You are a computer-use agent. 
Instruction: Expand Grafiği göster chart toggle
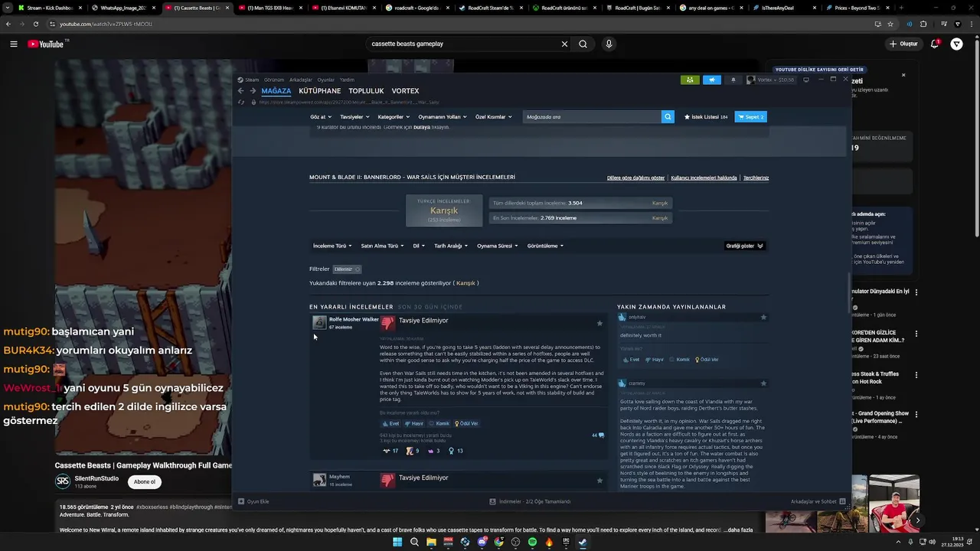pyautogui.click(x=745, y=246)
